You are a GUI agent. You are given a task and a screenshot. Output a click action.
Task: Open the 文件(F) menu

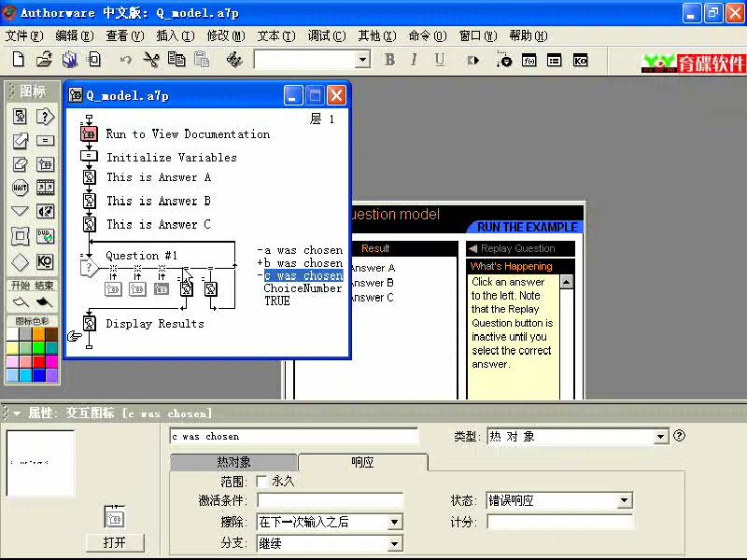[24, 35]
